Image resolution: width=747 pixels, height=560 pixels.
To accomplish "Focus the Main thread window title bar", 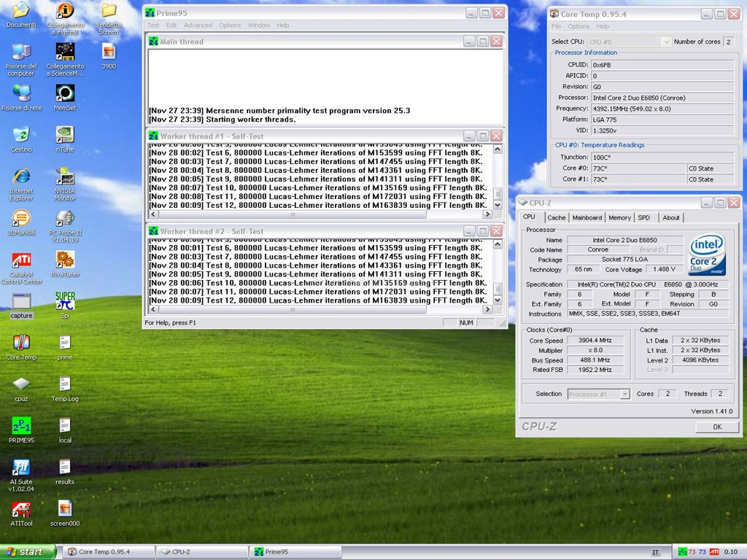I will 305,42.
